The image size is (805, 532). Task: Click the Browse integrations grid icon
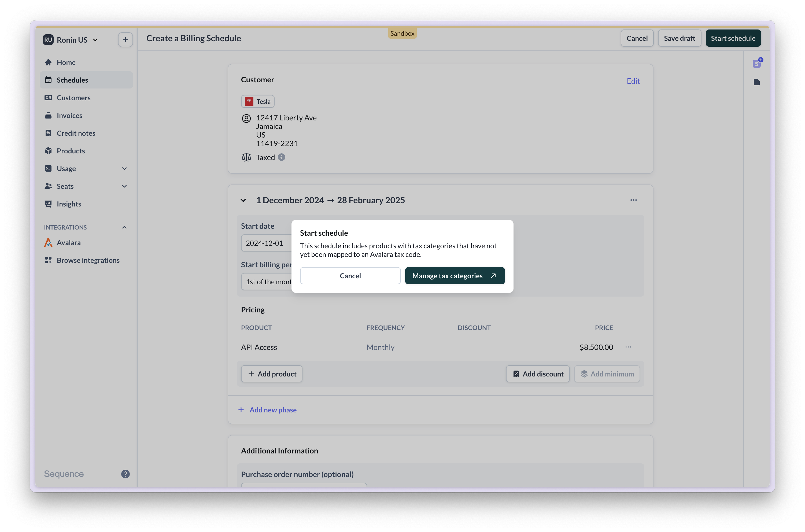click(48, 260)
